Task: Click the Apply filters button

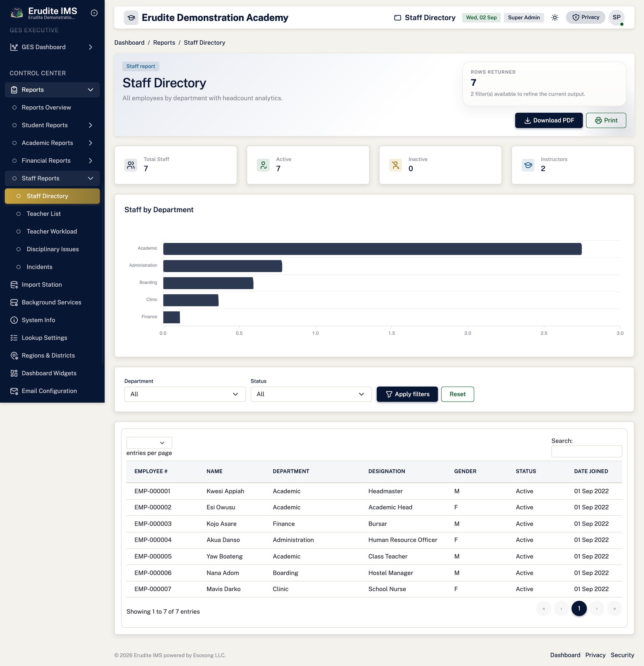Action: click(407, 394)
